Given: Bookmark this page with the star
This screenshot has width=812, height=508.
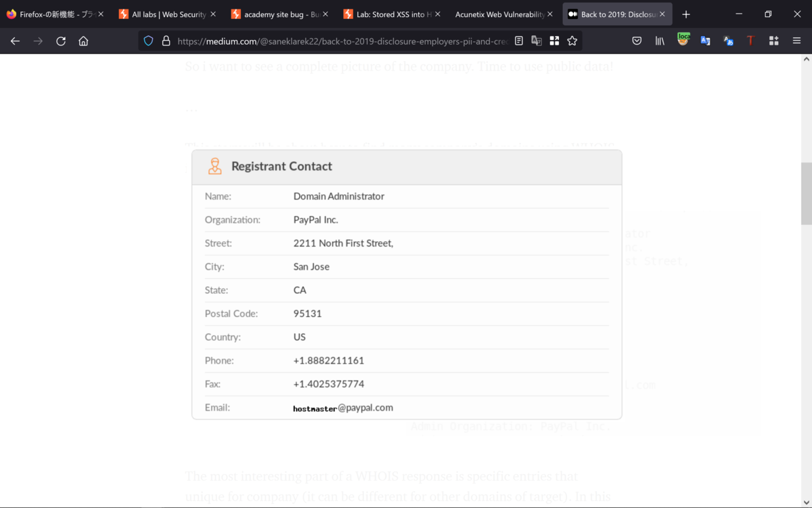Looking at the screenshot, I should (572, 41).
